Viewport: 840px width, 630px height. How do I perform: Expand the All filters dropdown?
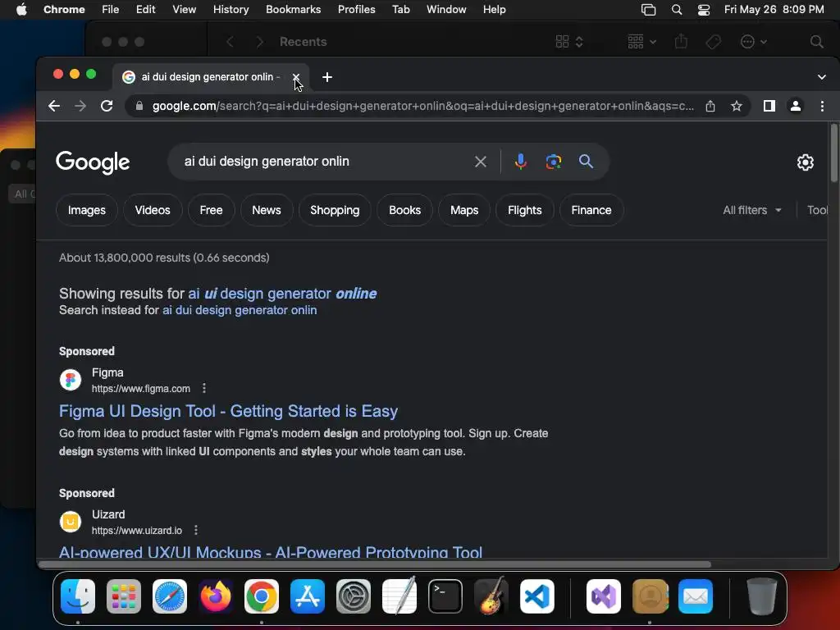click(x=752, y=210)
